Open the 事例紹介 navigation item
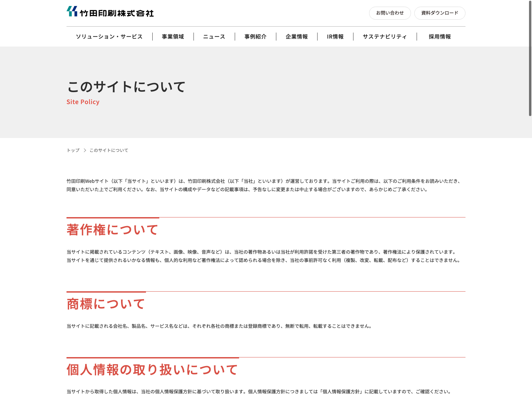The width and height of the screenshot is (532, 399). pos(255,37)
